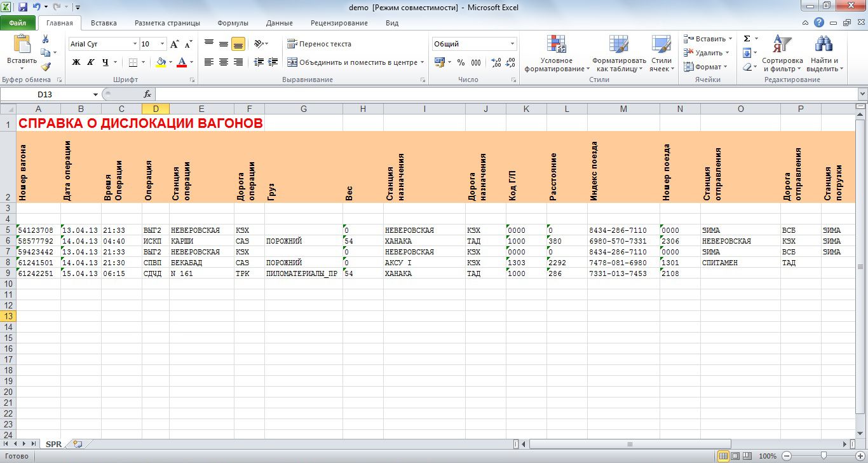The height and width of the screenshot is (463, 868).
Task: Open Стили ячеек gallery
Action: pyautogui.click(x=661, y=53)
